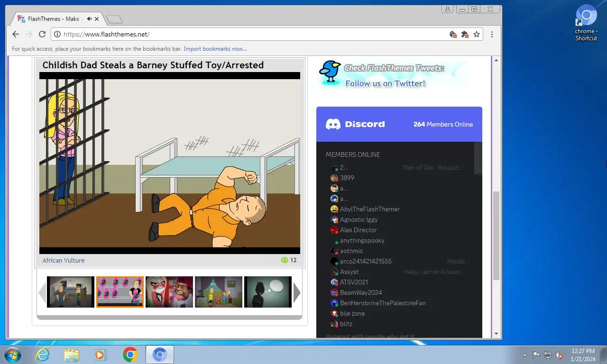The image size is (607, 364).
Task: Click the muted volume tray icon
Action: point(559,355)
